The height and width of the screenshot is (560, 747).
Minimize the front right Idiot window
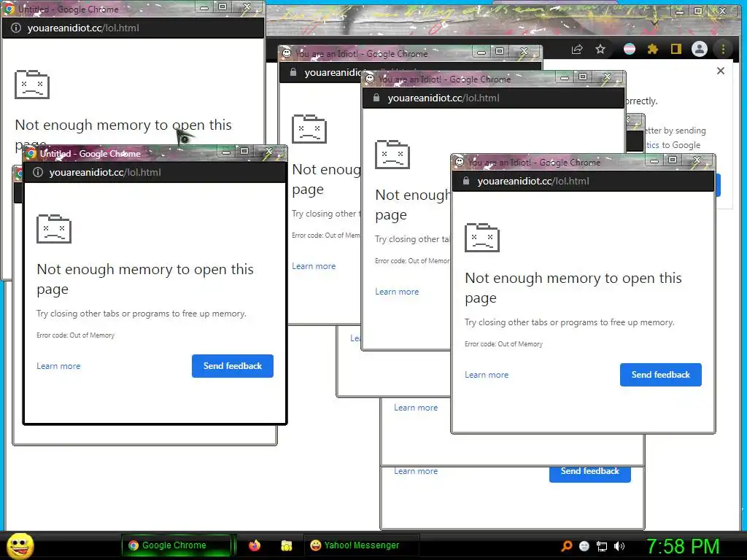click(654, 161)
